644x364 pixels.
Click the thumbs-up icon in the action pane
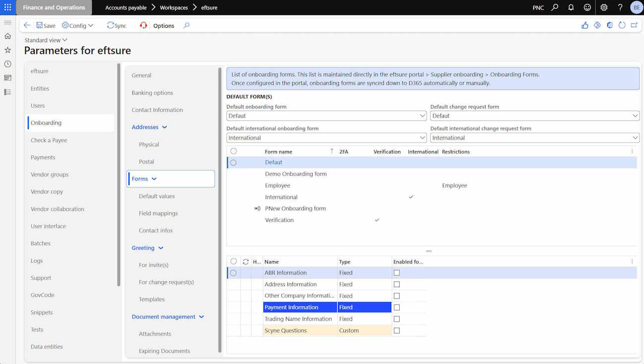tap(585, 25)
